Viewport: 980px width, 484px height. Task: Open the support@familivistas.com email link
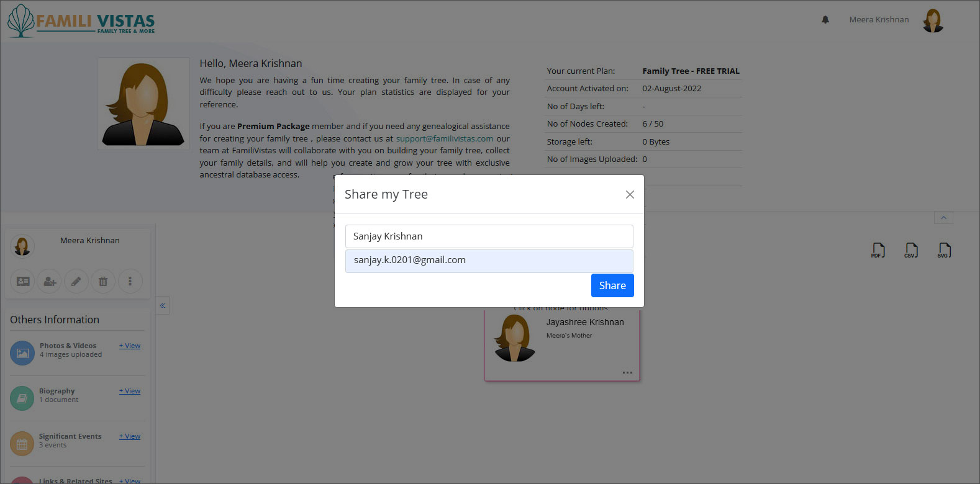[444, 138]
